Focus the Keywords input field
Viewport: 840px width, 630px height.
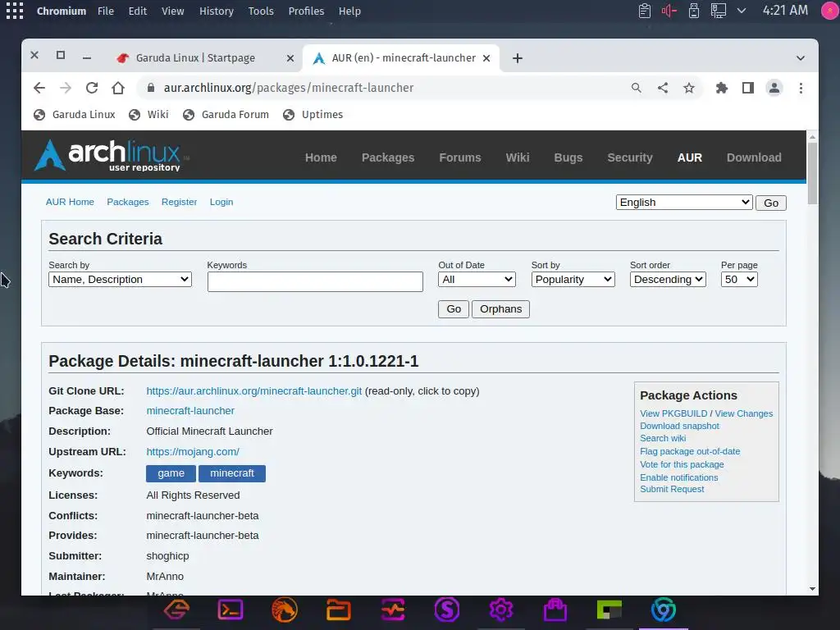[x=315, y=281]
